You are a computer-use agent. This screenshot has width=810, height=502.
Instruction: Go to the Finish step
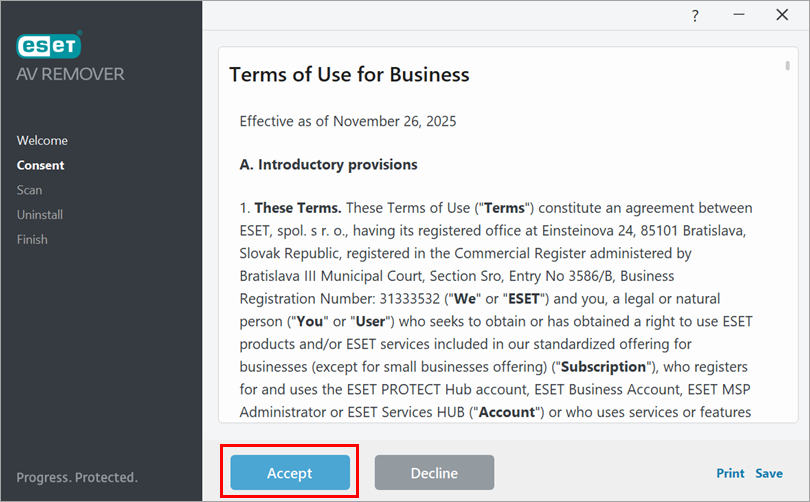[x=32, y=239]
